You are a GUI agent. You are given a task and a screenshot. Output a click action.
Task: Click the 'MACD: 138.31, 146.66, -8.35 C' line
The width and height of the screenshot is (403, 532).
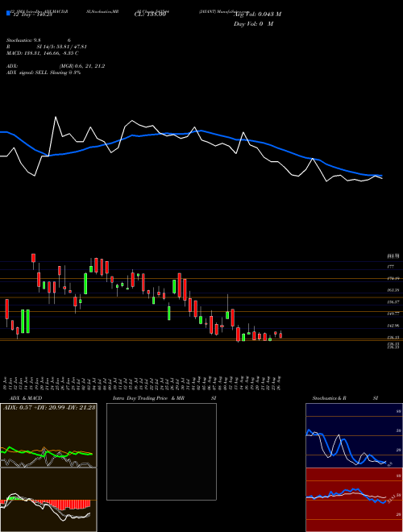tap(43, 53)
